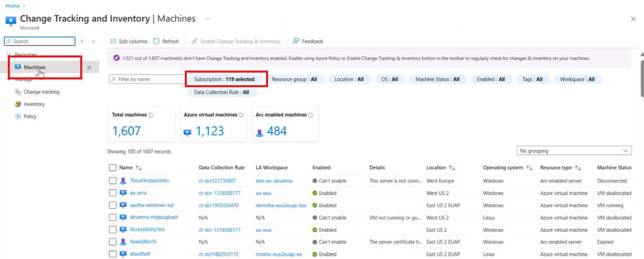
Task: Focus the Filter by name field
Action: click(x=147, y=79)
